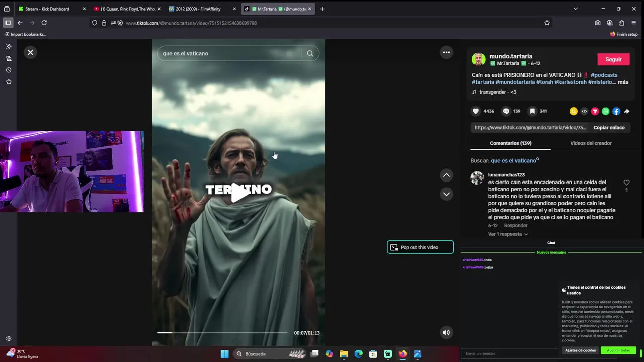This screenshot has width=644, height=362.
Task: Reply to lunamanchas123 with Responder
Action: [516, 226]
